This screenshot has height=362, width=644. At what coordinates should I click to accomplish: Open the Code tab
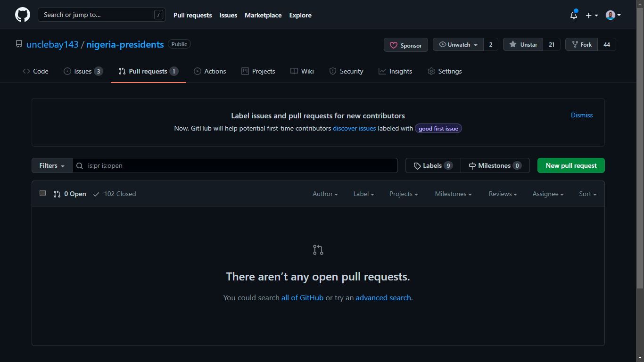tap(35, 71)
